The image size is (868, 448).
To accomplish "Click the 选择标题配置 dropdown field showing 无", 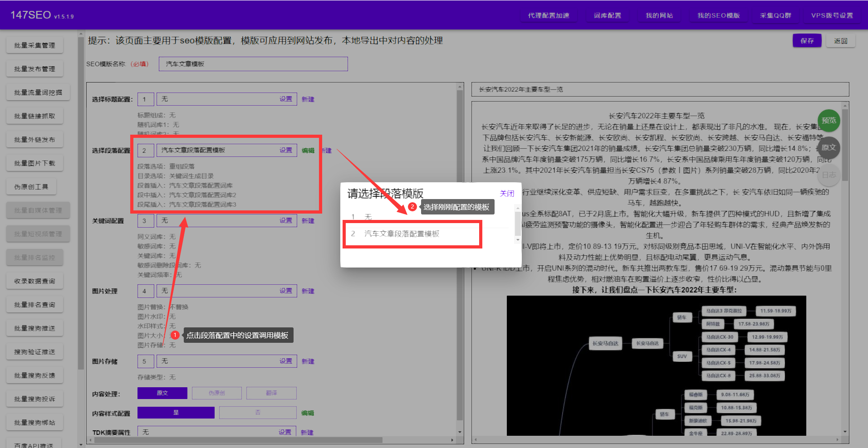I will 227,99.
